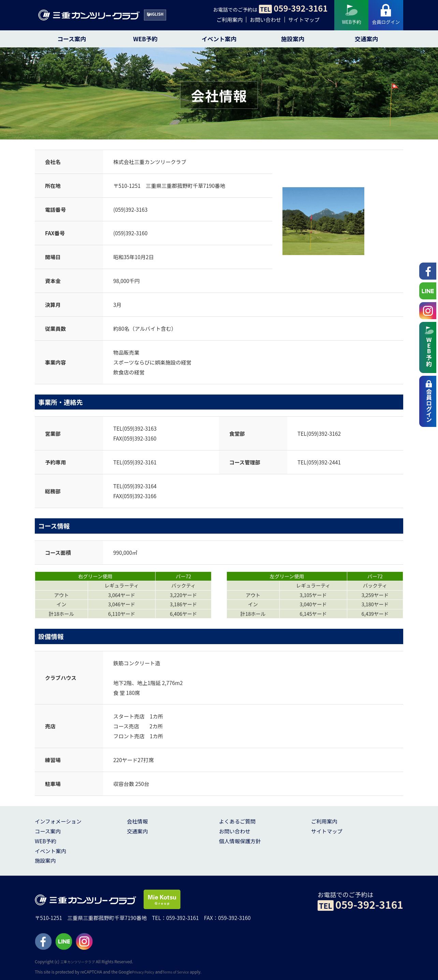This screenshot has height=980, width=438.
Task: Click the Mie Country Club header logo
Action: point(89,15)
